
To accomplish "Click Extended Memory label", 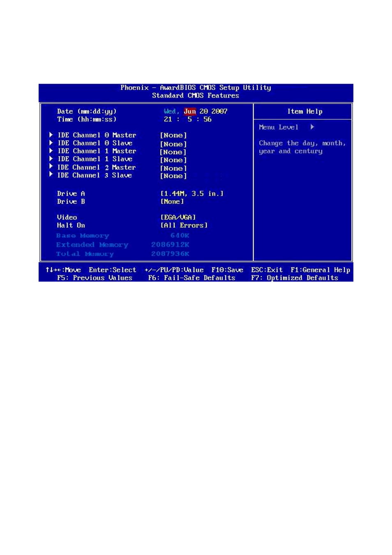I will (x=92, y=245).
